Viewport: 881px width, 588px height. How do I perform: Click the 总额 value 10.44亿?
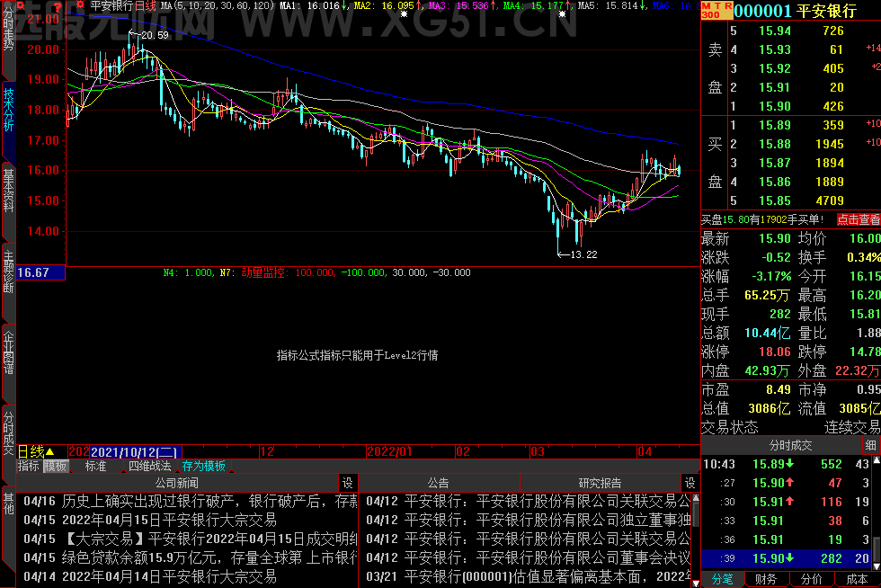coord(768,333)
